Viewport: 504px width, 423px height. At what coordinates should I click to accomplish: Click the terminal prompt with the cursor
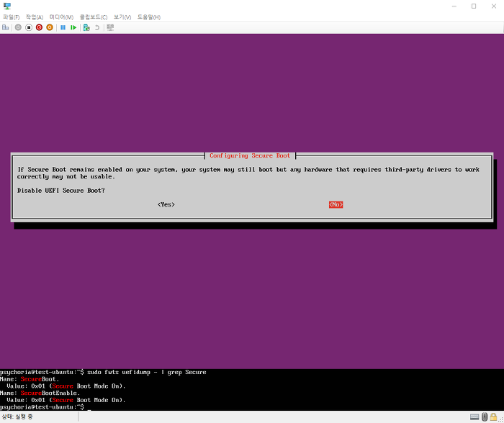[x=45, y=407]
